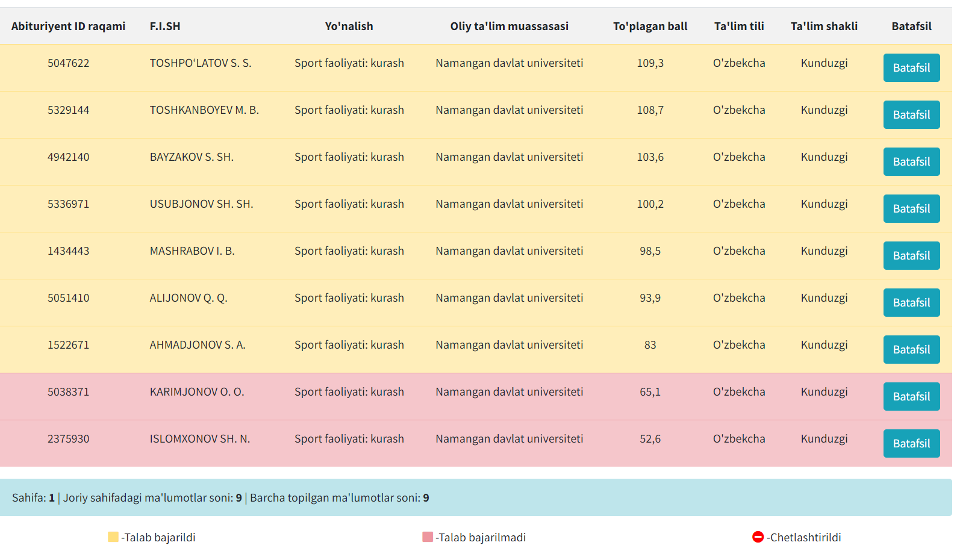Click the Talab bajarilmadi legend label
This screenshot has height=560, width=960.
(481, 538)
